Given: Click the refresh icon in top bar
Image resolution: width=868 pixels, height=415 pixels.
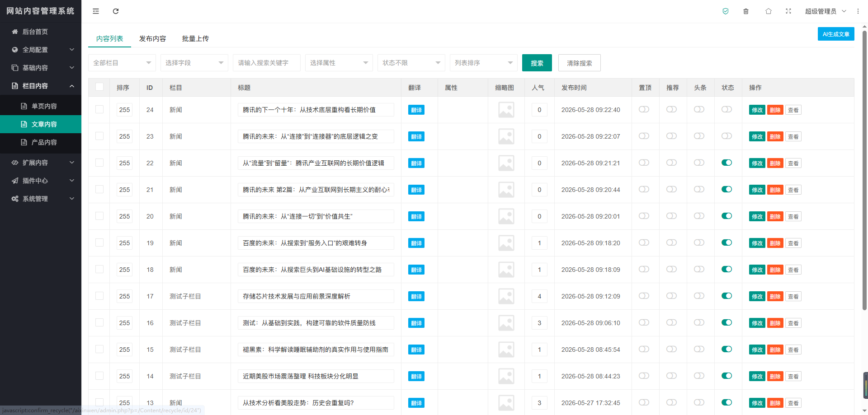Looking at the screenshot, I should coord(116,11).
